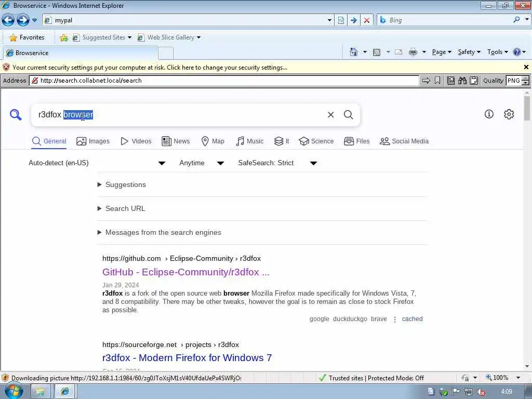Click the network tray icon
The height and width of the screenshot is (399, 532).
468,392
